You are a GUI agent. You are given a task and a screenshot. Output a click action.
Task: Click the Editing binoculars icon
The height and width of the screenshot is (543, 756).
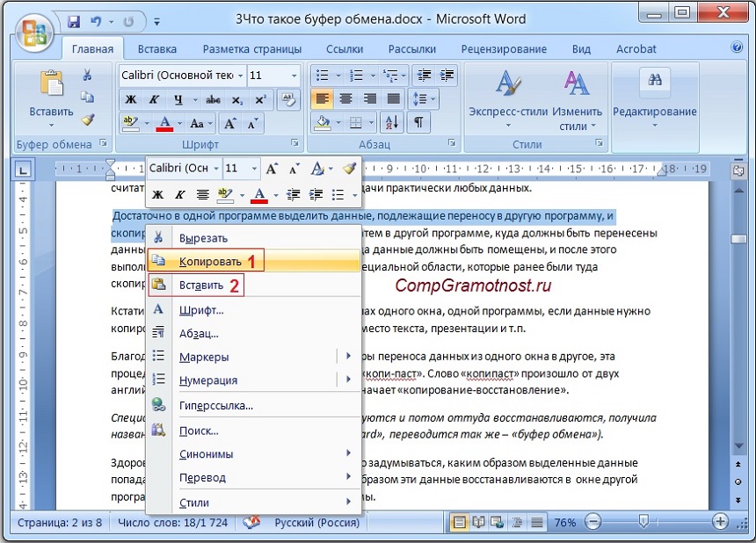click(x=655, y=79)
